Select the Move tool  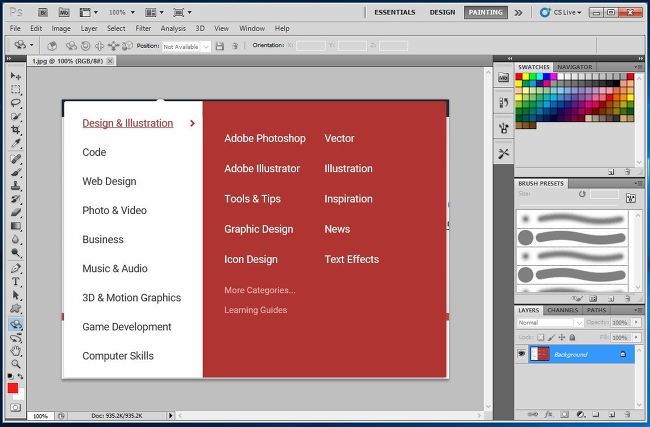[16, 76]
